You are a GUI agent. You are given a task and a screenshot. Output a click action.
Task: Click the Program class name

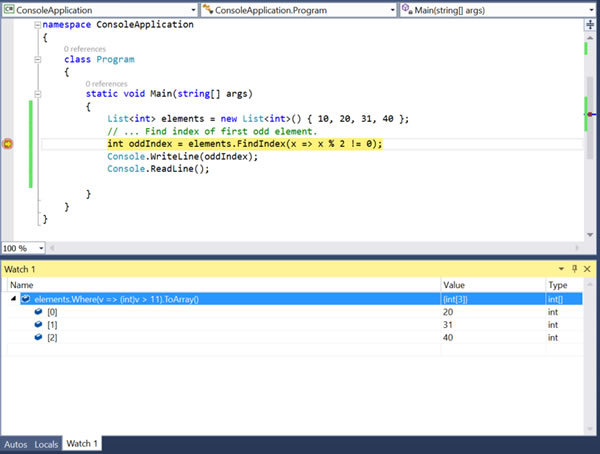(115, 59)
